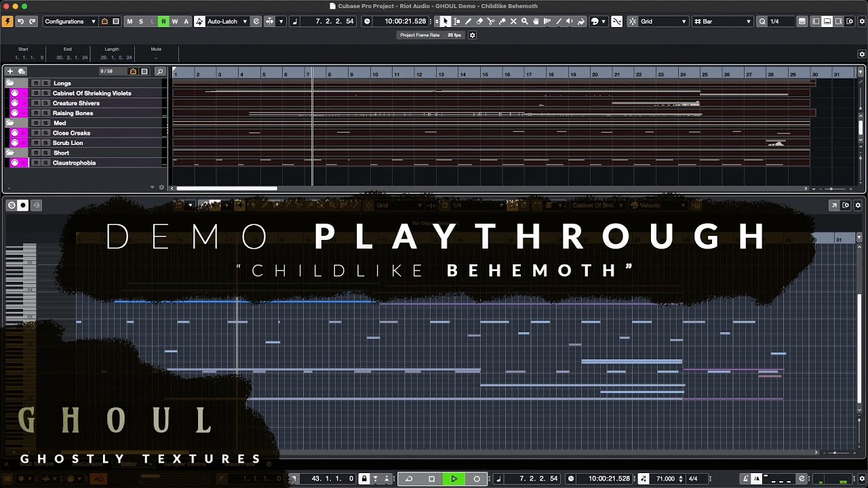The width and height of the screenshot is (868, 488).
Task: Select the Erase tool
Action: point(479,22)
